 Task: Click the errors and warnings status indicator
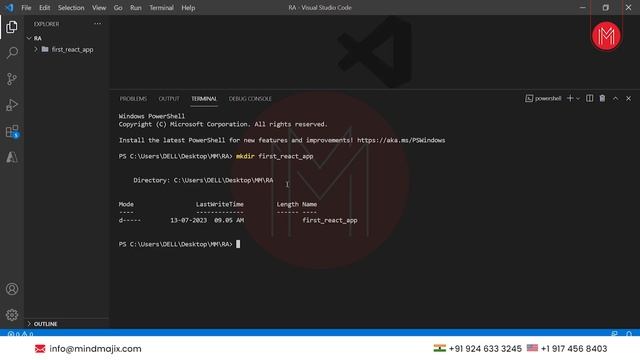[20, 333]
